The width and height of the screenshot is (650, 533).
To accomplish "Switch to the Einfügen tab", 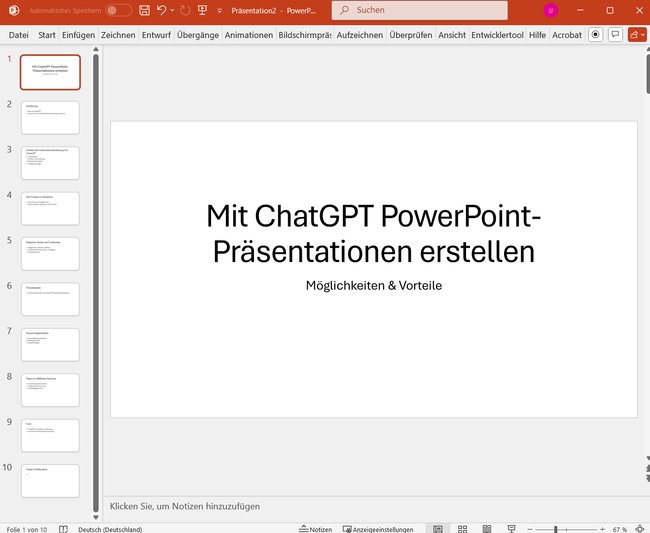I will click(78, 35).
